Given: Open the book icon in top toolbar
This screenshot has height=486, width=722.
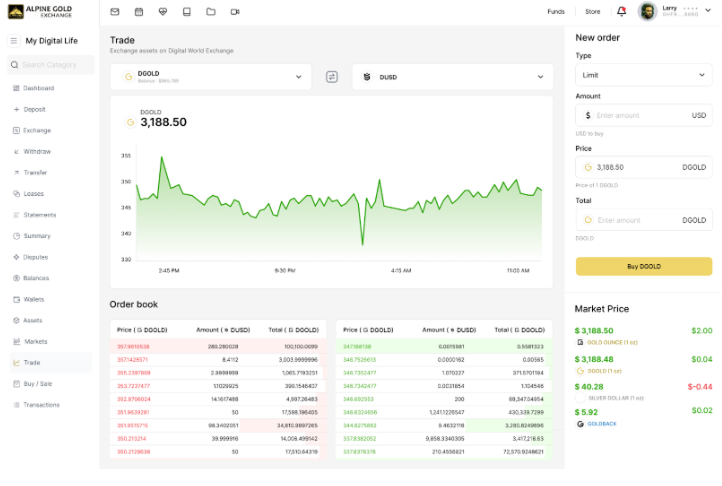Looking at the screenshot, I should click(186, 12).
